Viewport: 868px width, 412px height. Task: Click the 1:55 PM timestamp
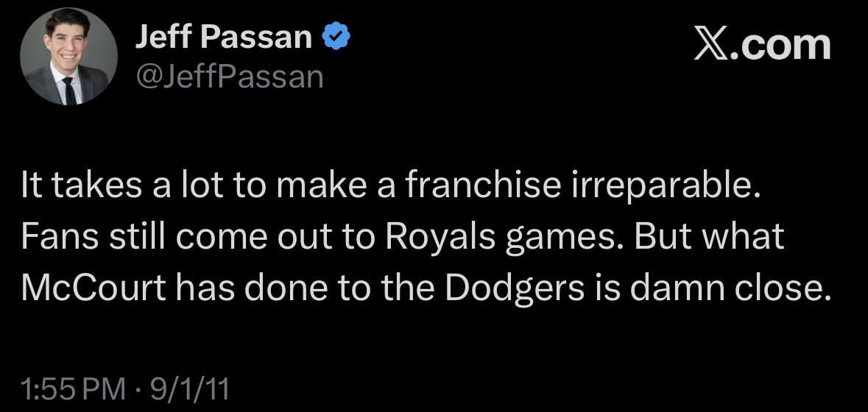tap(73, 388)
